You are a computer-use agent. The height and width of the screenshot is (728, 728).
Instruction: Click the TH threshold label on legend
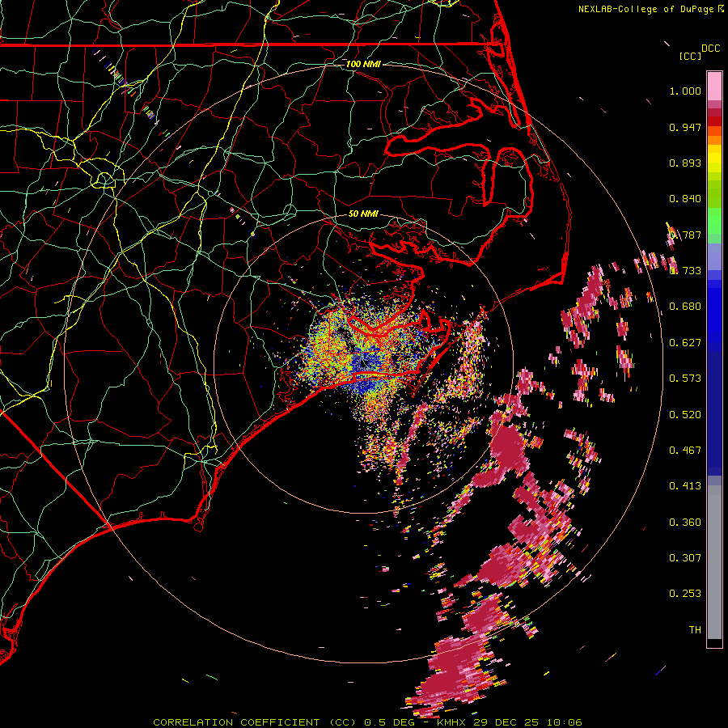coord(695,630)
